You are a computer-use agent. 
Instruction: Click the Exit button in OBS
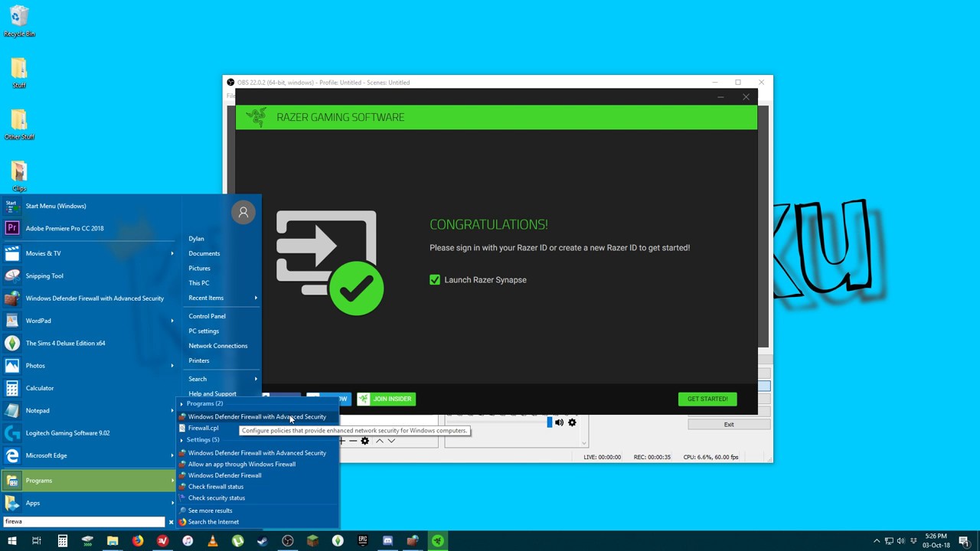[729, 425]
